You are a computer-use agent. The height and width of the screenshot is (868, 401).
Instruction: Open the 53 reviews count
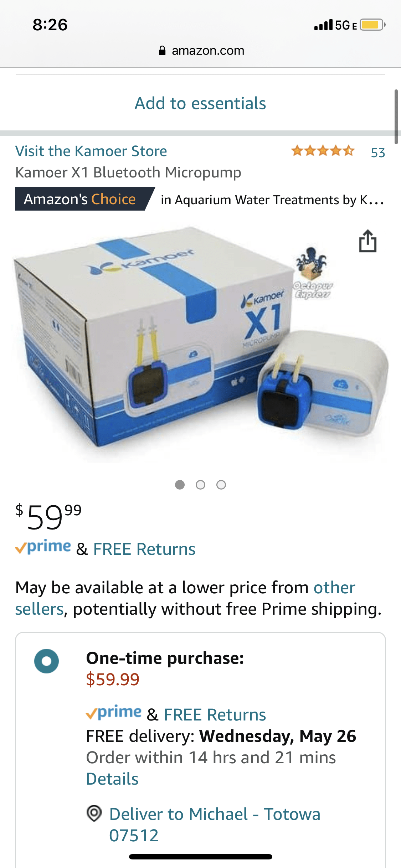click(x=378, y=153)
